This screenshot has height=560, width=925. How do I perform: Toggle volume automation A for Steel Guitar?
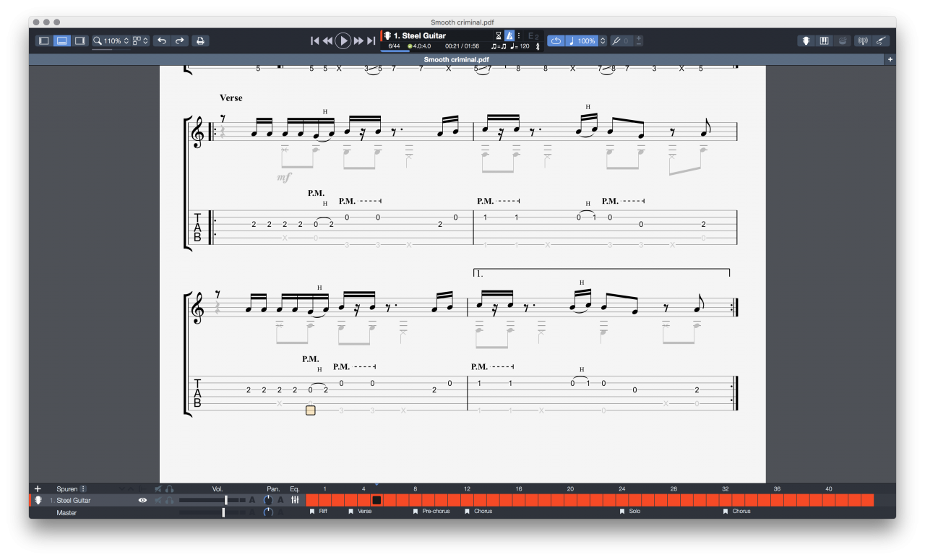(x=252, y=500)
